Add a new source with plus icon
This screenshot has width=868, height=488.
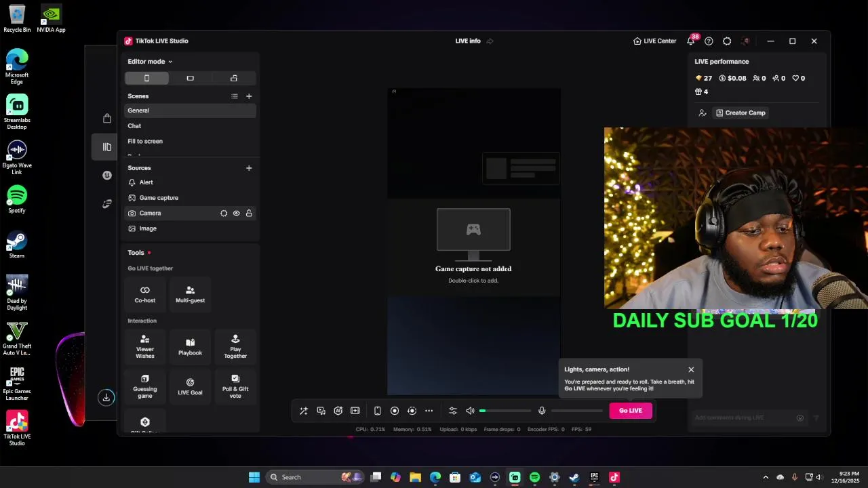click(249, 168)
